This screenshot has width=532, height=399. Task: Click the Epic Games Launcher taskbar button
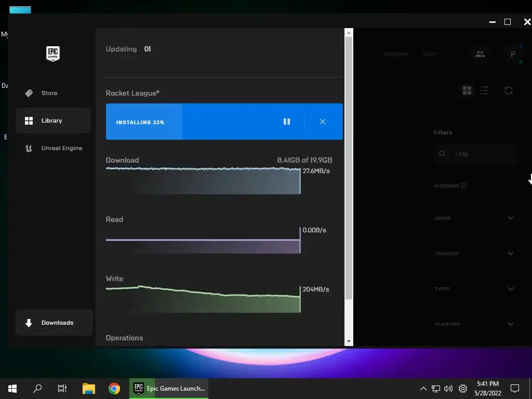click(169, 389)
